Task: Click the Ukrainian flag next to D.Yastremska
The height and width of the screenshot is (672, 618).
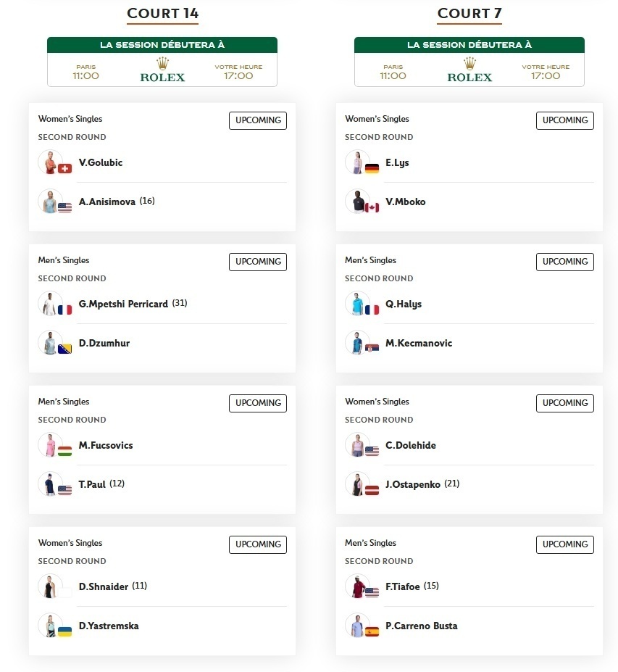Action: pyautogui.click(x=65, y=631)
